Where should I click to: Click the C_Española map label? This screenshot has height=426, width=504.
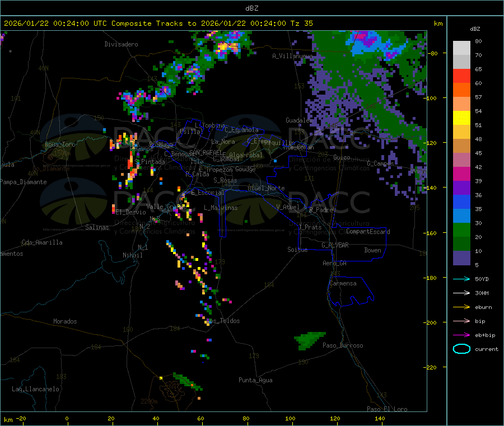[241, 130]
